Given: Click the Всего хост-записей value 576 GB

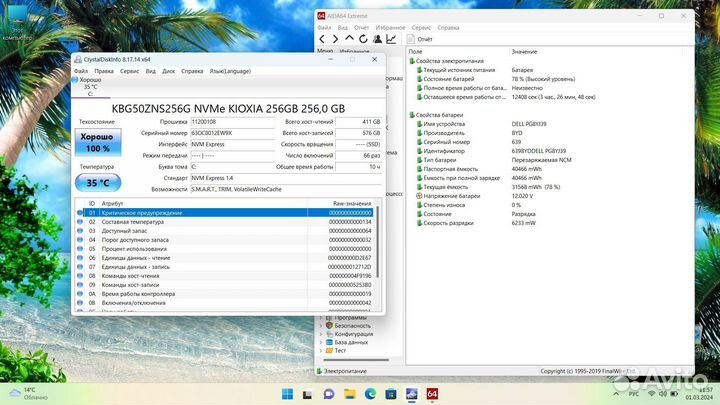Looking at the screenshot, I should click(x=358, y=133).
